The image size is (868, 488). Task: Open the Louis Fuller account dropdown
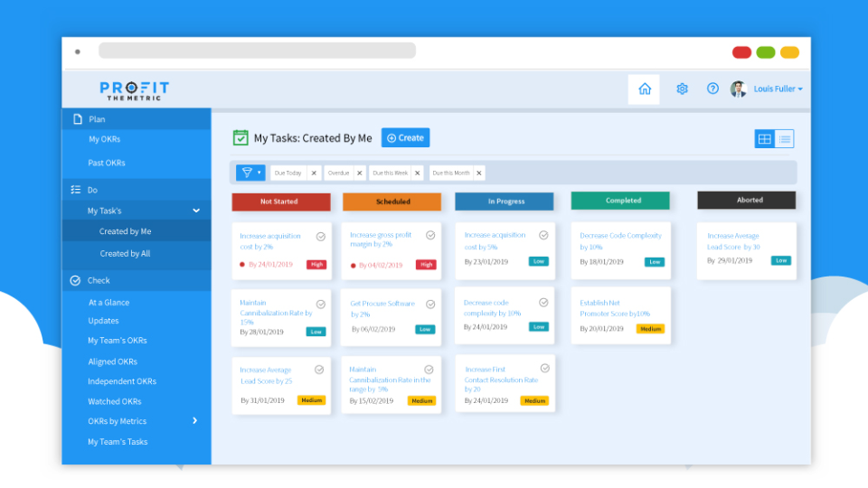click(x=778, y=89)
